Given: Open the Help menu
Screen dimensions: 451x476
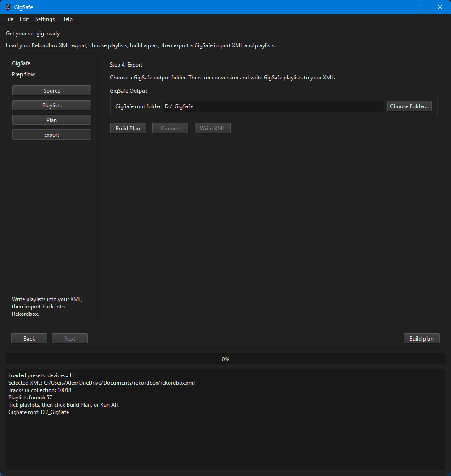Looking at the screenshot, I should pos(67,19).
